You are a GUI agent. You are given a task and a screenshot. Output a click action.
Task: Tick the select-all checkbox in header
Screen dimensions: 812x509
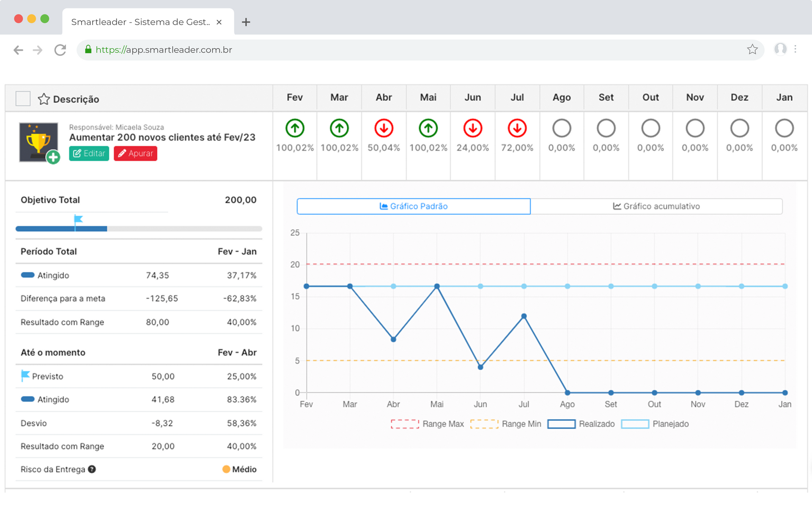click(x=23, y=99)
